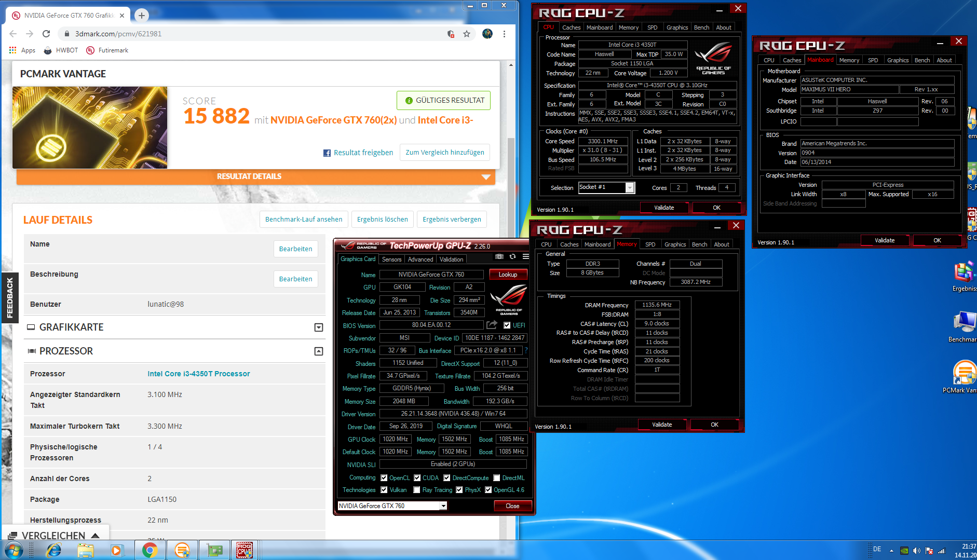Switch to ROG CPU-Z in the taskbar

(x=245, y=550)
